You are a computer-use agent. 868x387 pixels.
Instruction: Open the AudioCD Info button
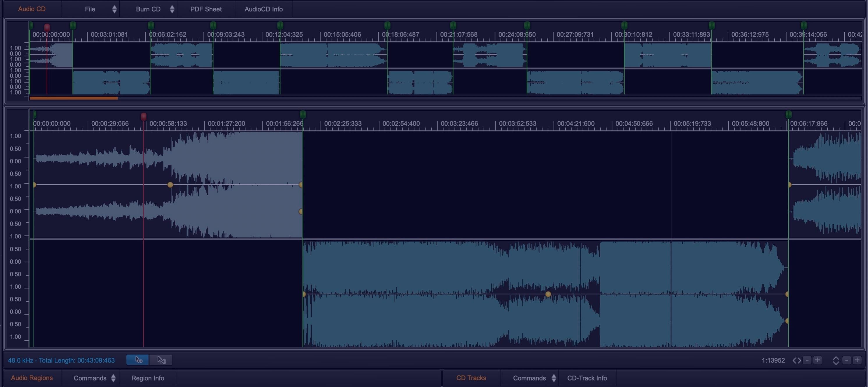tap(263, 9)
